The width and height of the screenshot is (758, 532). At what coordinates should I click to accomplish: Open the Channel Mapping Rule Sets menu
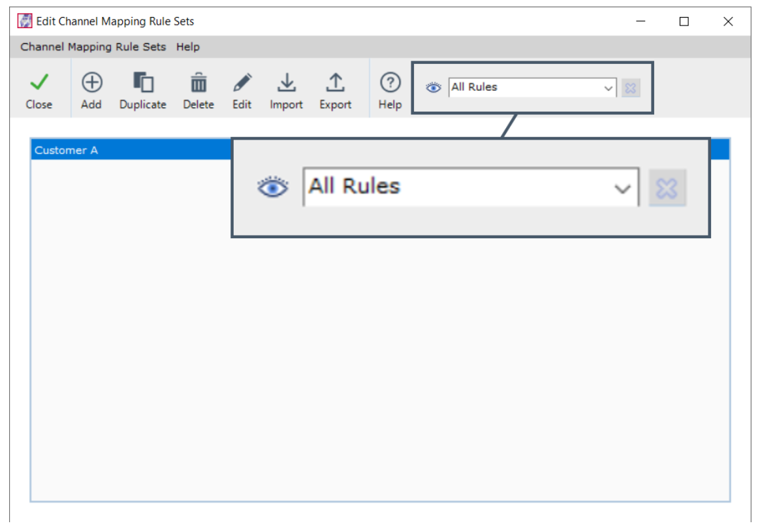click(x=93, y=47)
